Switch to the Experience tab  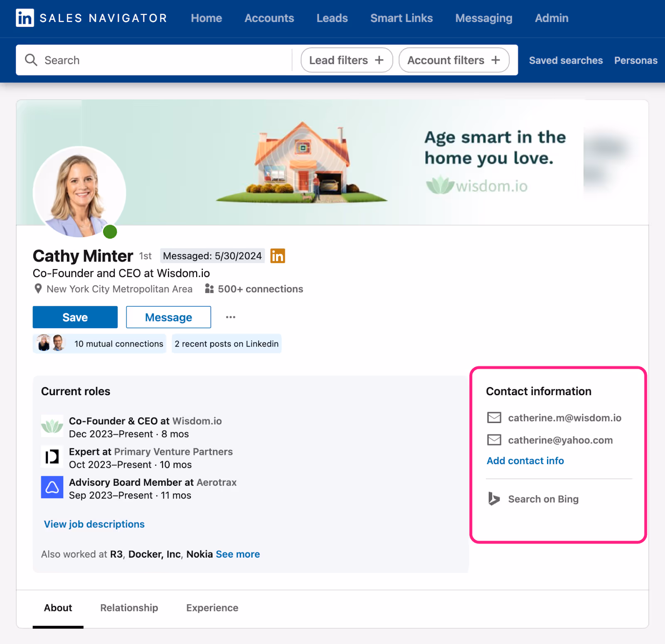[x=212, y=608]
